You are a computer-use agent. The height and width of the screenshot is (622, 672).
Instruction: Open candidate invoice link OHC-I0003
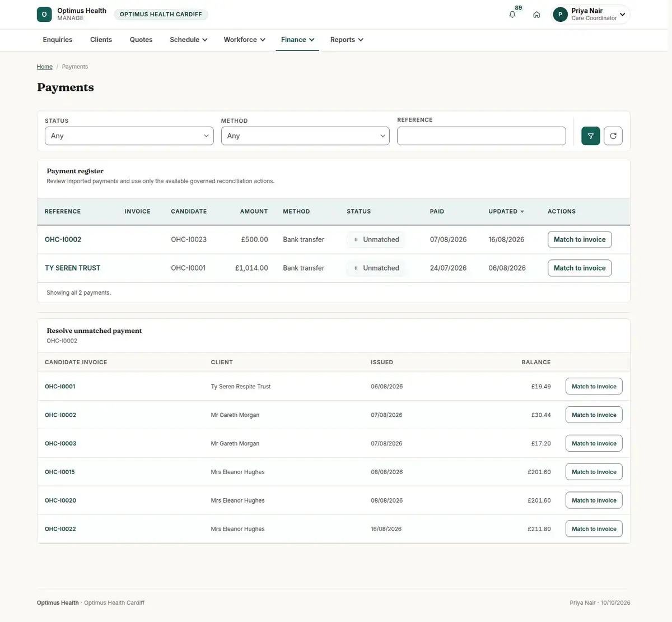click(x=60, y=444)
